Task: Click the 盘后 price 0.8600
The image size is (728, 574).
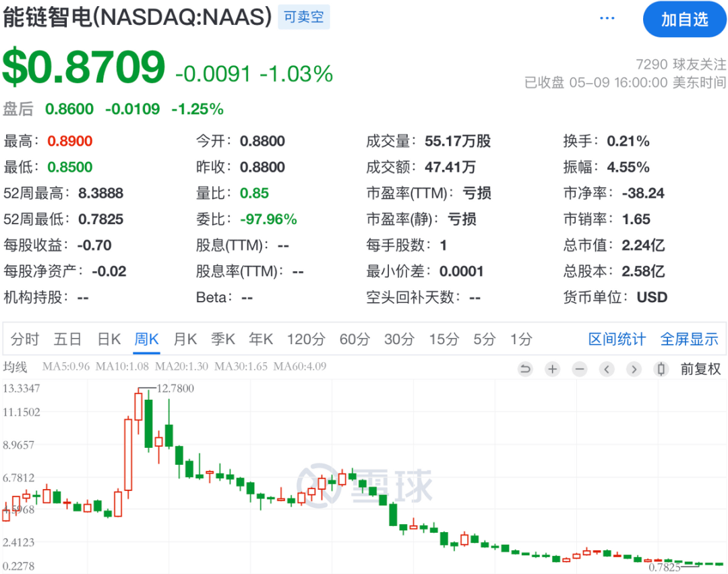Action: pyautogui.click(x=69, y=109)
